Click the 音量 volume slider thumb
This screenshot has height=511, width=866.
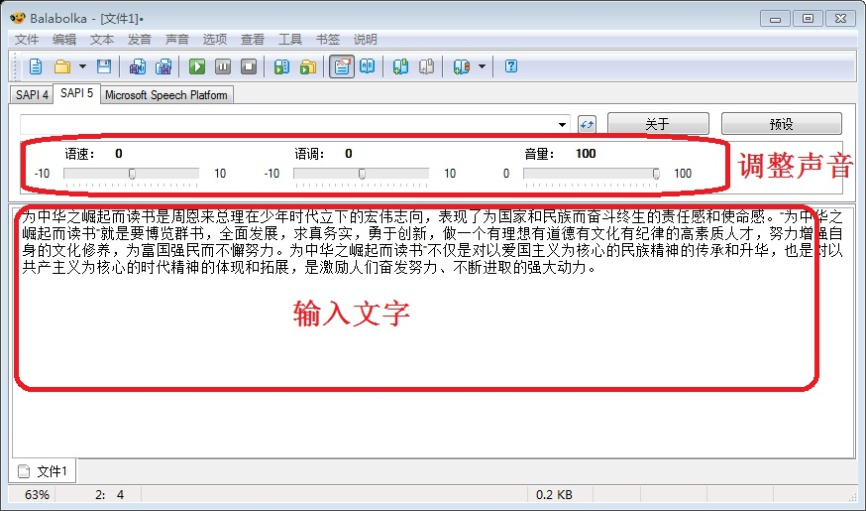(656, 174)
